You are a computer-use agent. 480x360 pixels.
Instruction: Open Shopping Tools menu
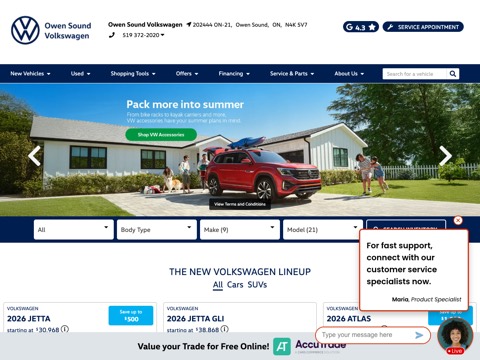click(133, 74)
